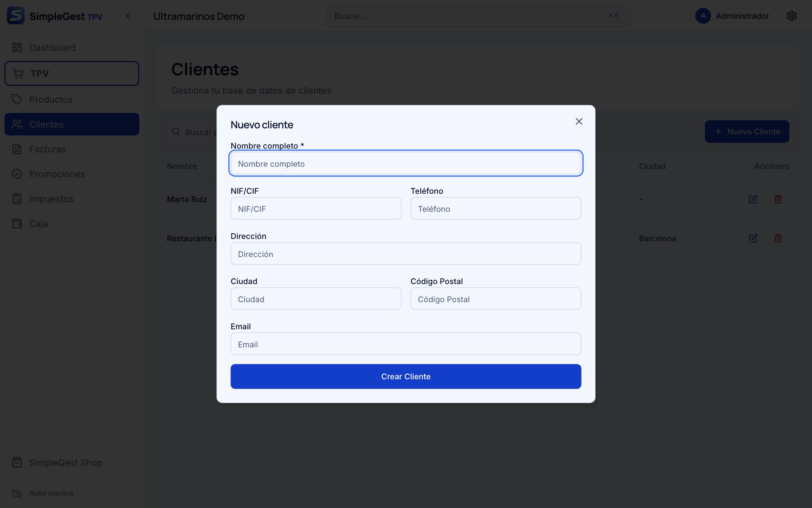Click the client search magnifier icon
Image resolution: width=812 pixels, height=508 pixels.
point(176,132)
